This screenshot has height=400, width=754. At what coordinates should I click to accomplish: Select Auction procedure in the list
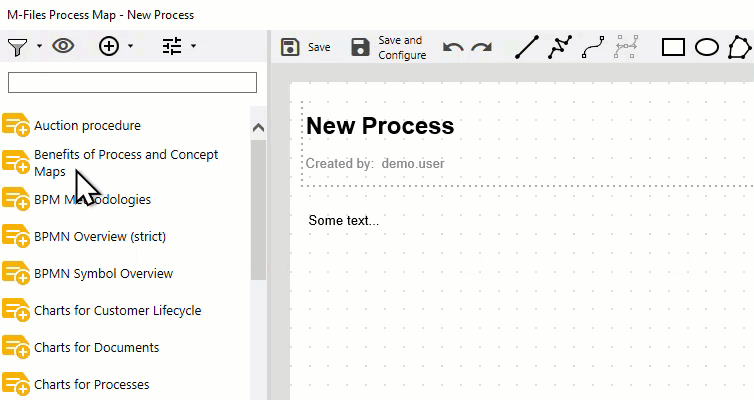pyautogui.click(x=87, y=126)
